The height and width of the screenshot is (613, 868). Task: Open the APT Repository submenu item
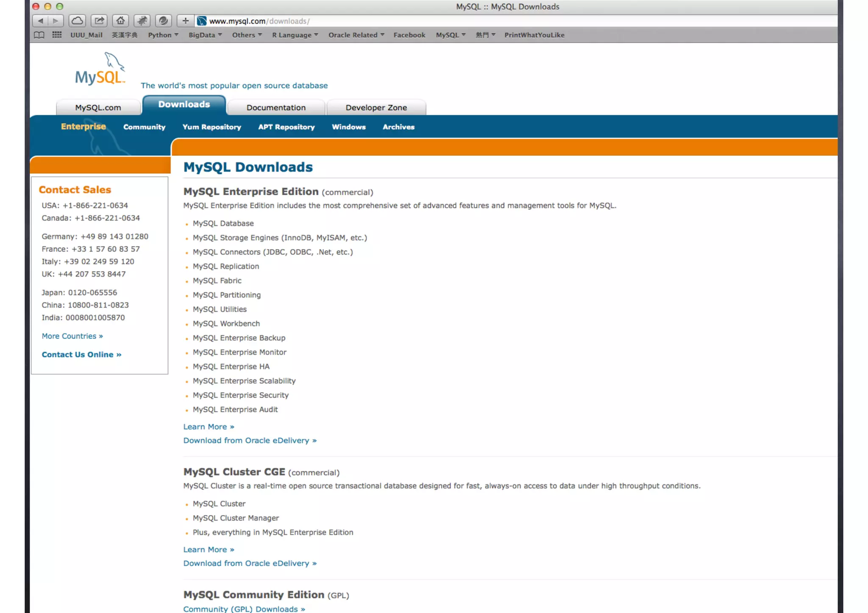point(286,127)
